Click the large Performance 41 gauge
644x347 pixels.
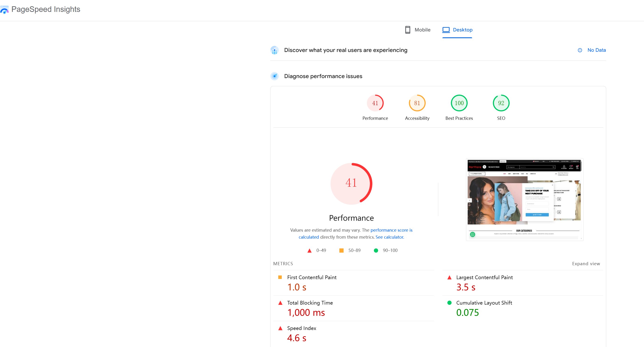pos(351,184)
